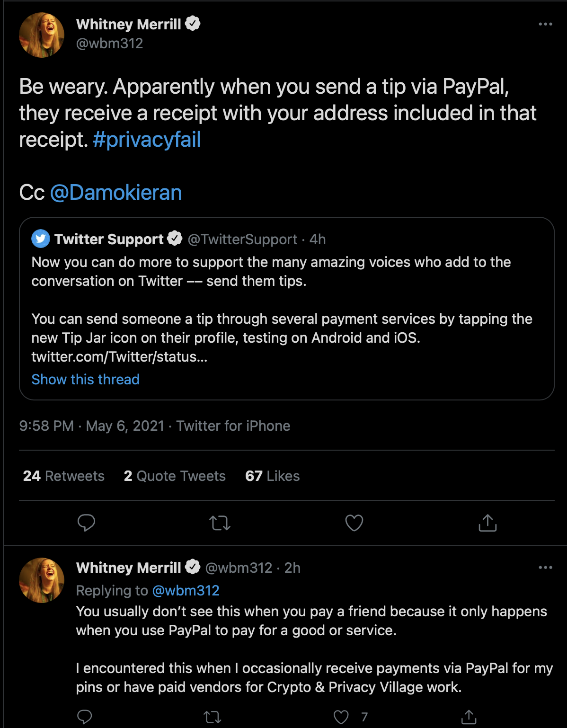Share the main tweet via share icon
The height and width of the screenshot is (728, 567).
487,523
